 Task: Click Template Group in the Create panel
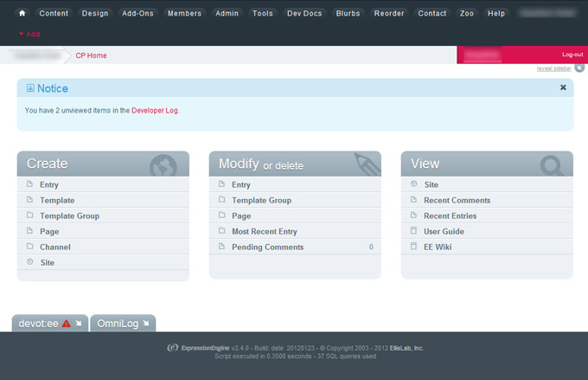click(70, 216)
